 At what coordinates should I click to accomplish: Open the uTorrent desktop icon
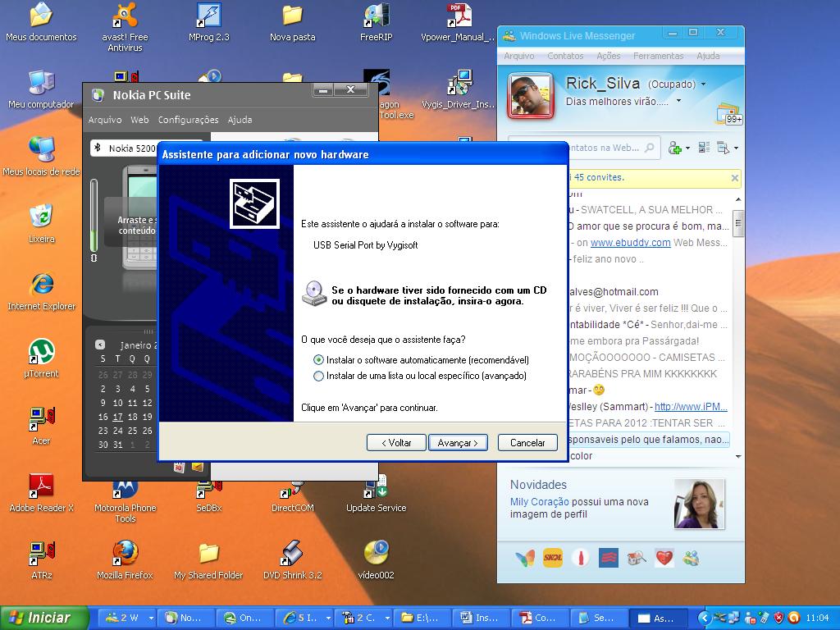[x=41, y=358]
